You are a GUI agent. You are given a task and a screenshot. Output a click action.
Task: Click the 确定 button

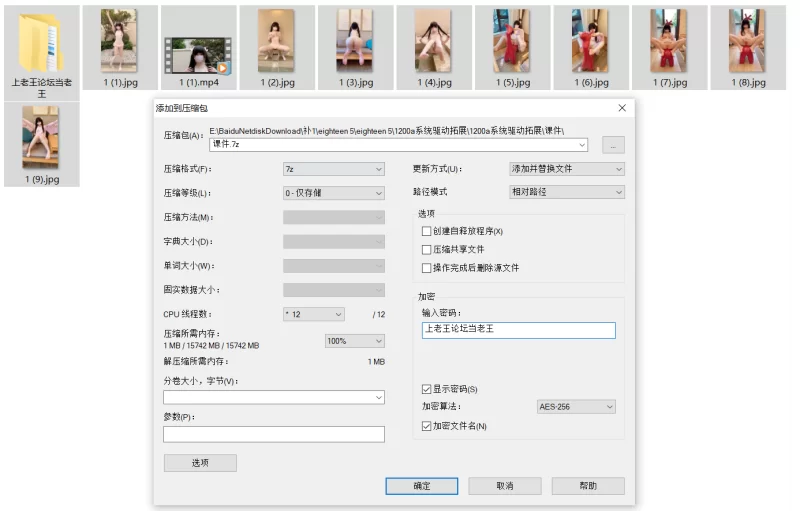[421, 486]
